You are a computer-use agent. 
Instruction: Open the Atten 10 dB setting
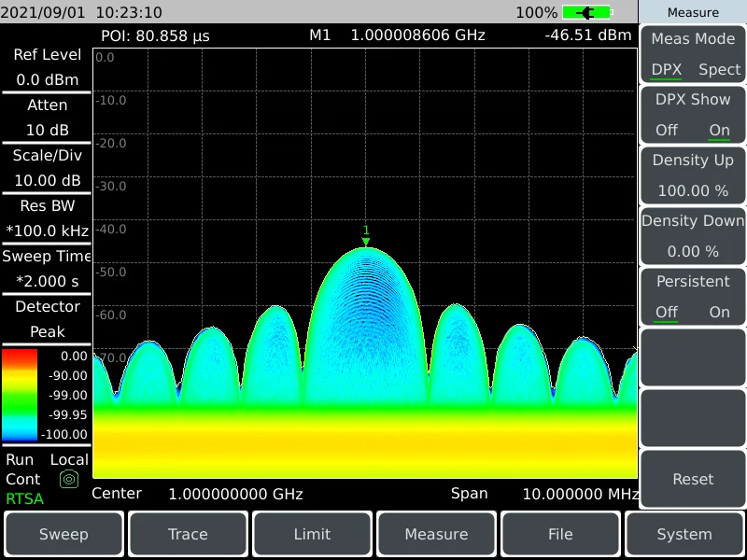click(x=47, y=118)
